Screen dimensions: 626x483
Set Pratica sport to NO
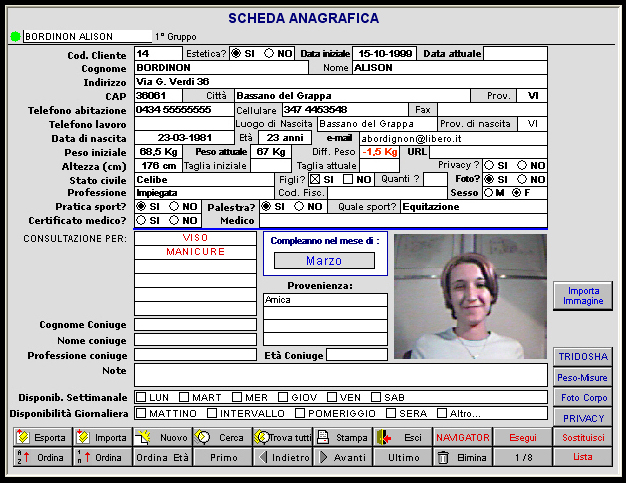[174, 206]
